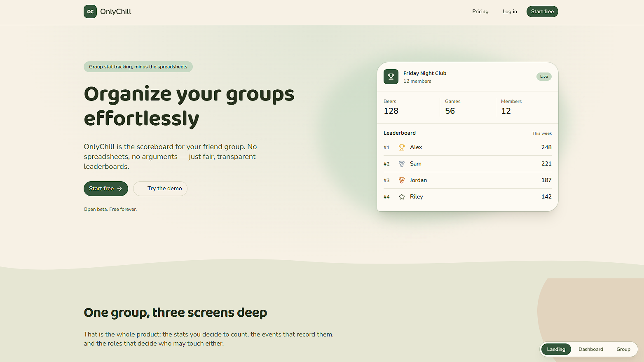Click the #2 rank label
Viewport: 644px width, 362px height.
click(x=386, y=164)
